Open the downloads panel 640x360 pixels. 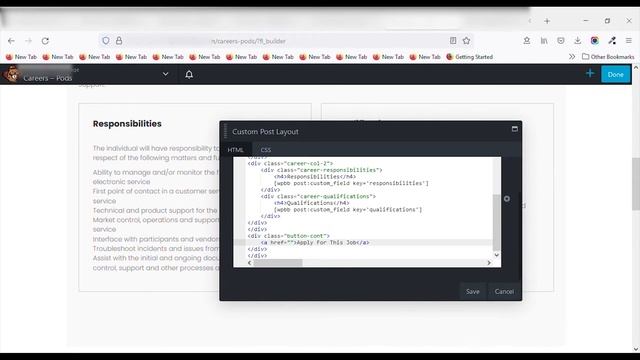tap(578, 41)
